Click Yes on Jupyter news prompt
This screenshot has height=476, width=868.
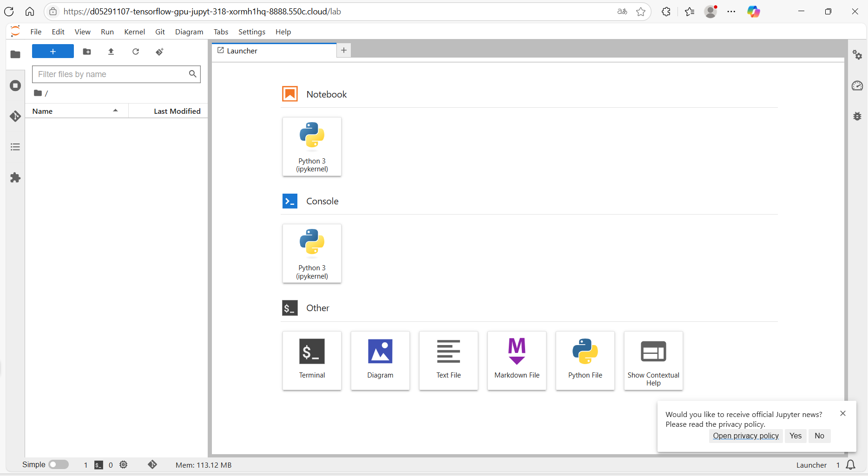796,436
